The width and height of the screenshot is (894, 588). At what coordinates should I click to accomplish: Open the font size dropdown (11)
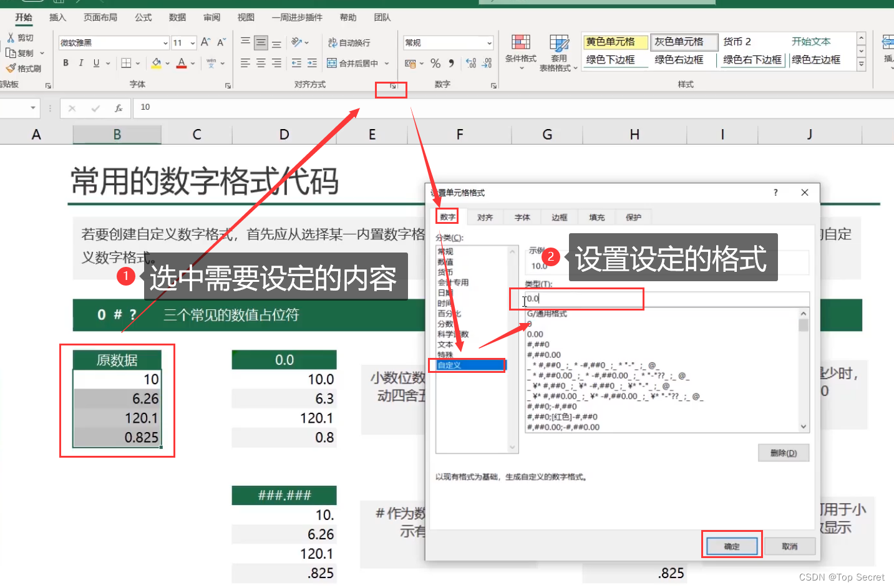pos(193,43)
